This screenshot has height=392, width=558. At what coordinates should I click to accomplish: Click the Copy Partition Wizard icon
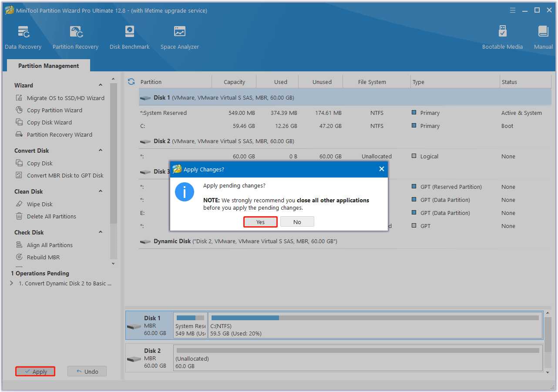tap(19, 110)
